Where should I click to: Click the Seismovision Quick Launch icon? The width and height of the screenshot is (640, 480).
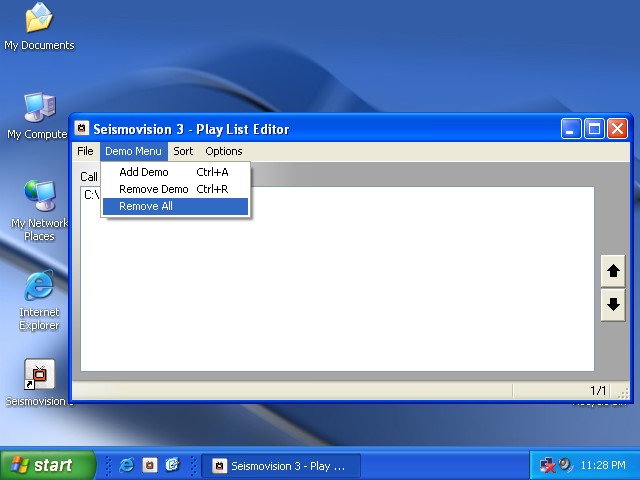point(149,465)
